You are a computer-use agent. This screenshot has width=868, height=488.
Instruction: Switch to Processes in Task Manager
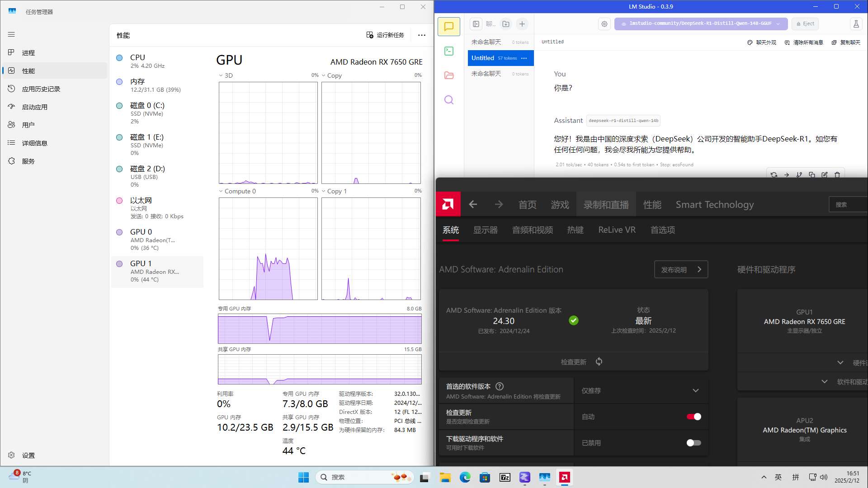click(54, 52)
